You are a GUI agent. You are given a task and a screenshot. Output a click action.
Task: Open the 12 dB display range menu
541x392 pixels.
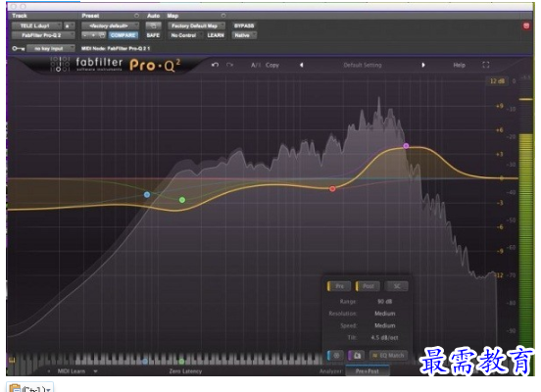coord(497,81)
